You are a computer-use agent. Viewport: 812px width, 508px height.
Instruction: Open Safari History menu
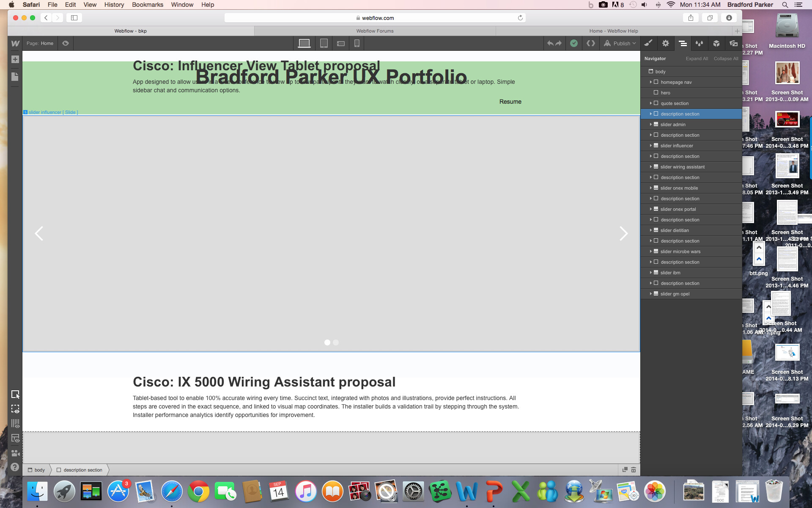[x=114, y=5]
